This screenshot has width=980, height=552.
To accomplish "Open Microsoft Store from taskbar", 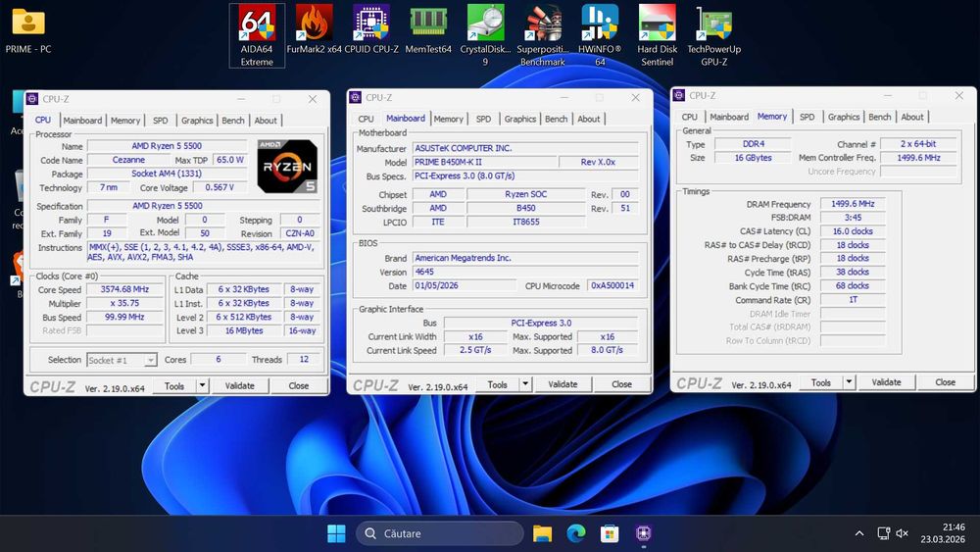I will point(610,533).
